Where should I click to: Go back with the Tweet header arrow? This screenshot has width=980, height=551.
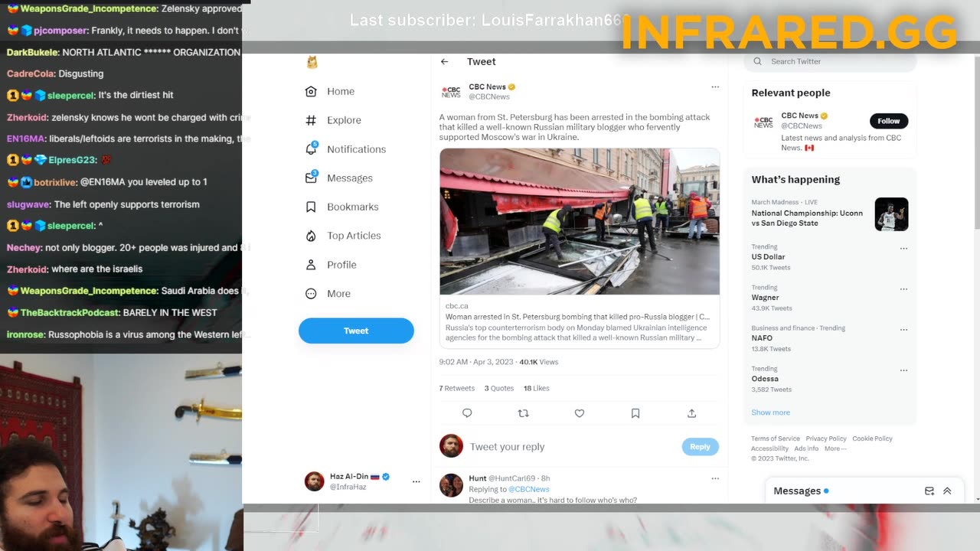(444, 62)
